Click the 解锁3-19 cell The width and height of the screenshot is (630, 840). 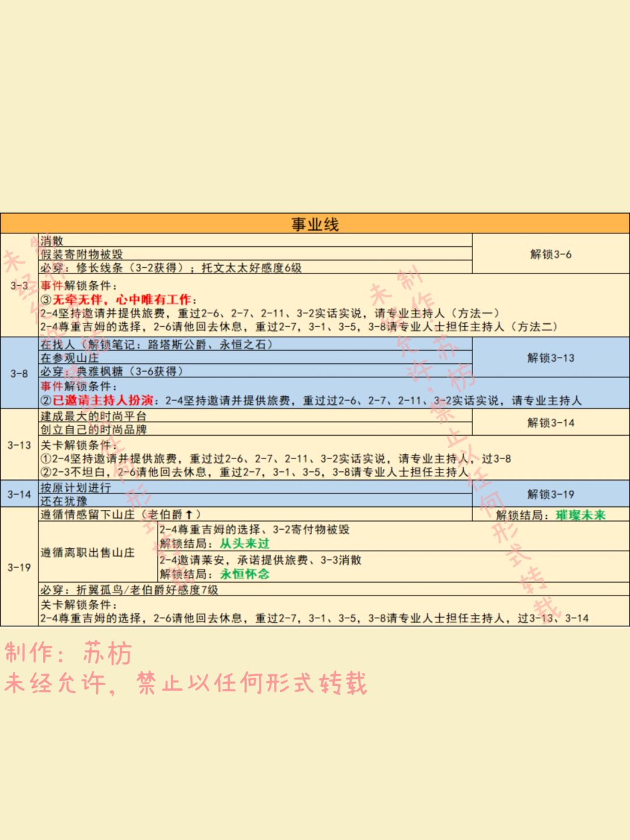click(x=551, y=494)
